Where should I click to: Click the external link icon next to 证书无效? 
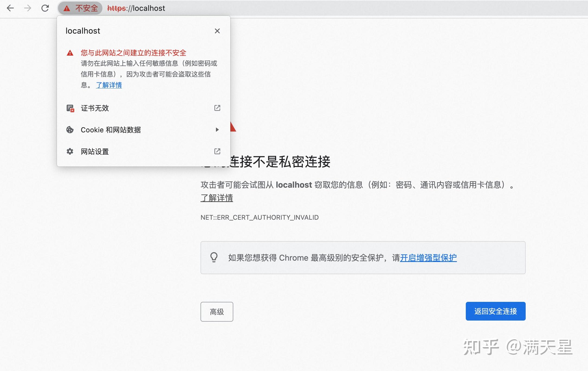point(217,108)
